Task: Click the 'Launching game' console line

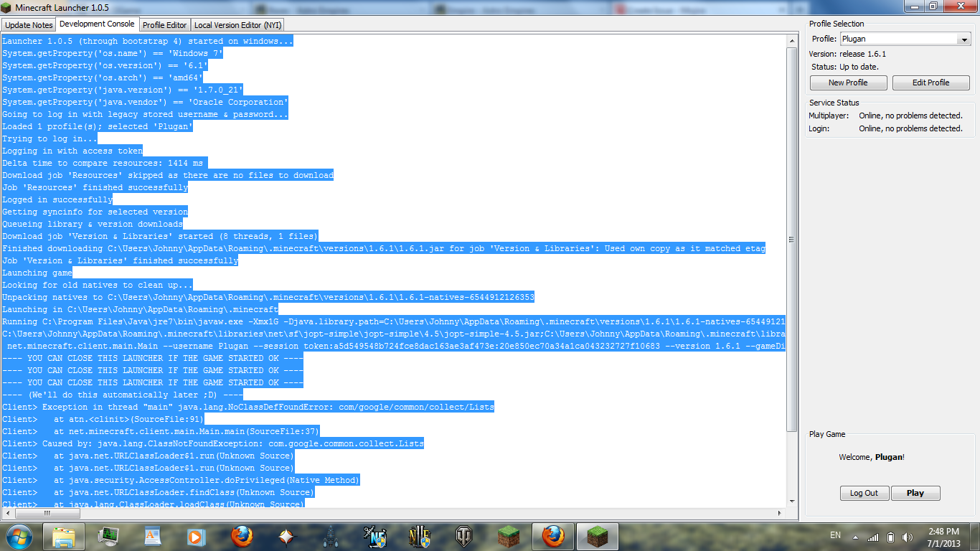Action: (37, 273)
